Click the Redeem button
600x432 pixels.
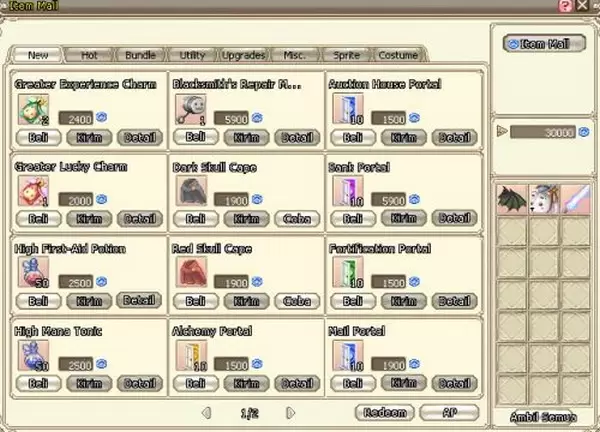tap(385, 412)
